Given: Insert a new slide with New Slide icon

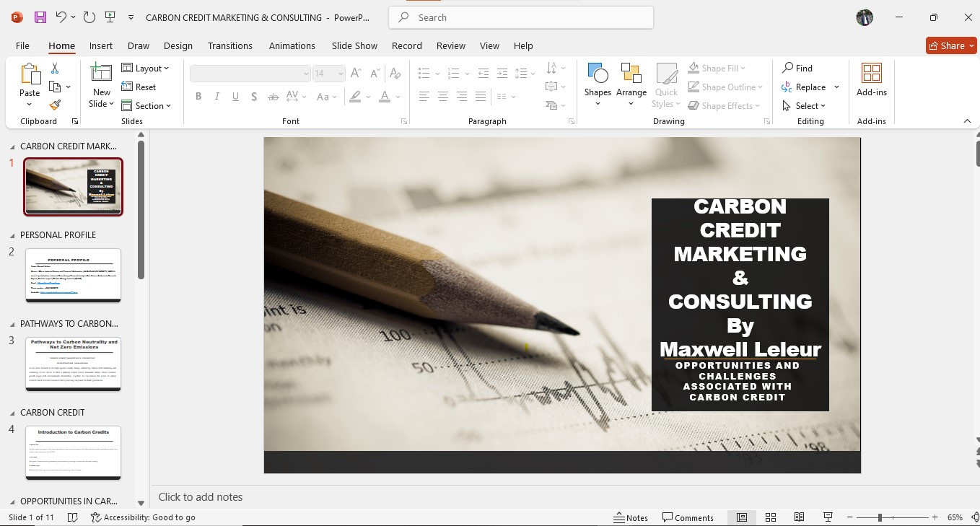Looking at the screenshot, I should pyautogui.click(x=101, y=74).
